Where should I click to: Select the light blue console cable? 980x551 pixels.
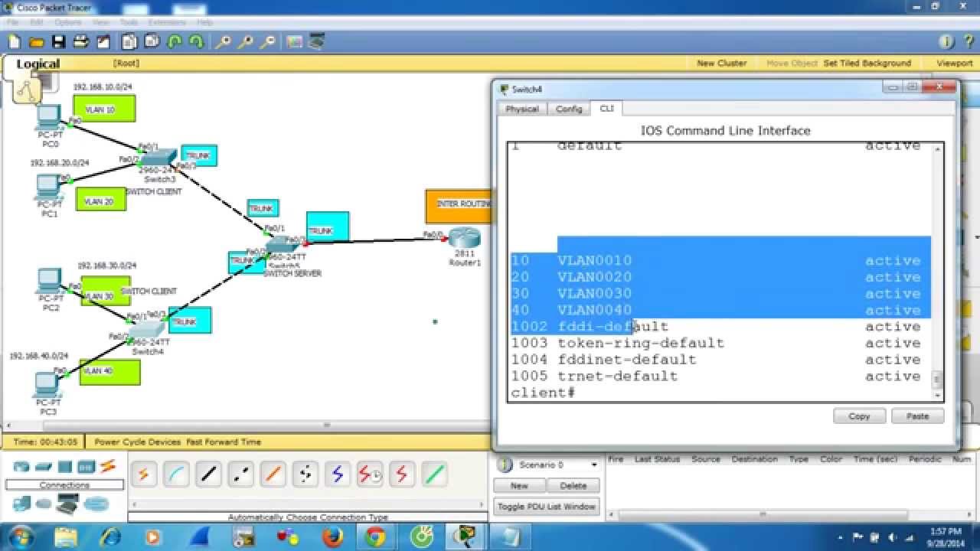coord(175,474)
